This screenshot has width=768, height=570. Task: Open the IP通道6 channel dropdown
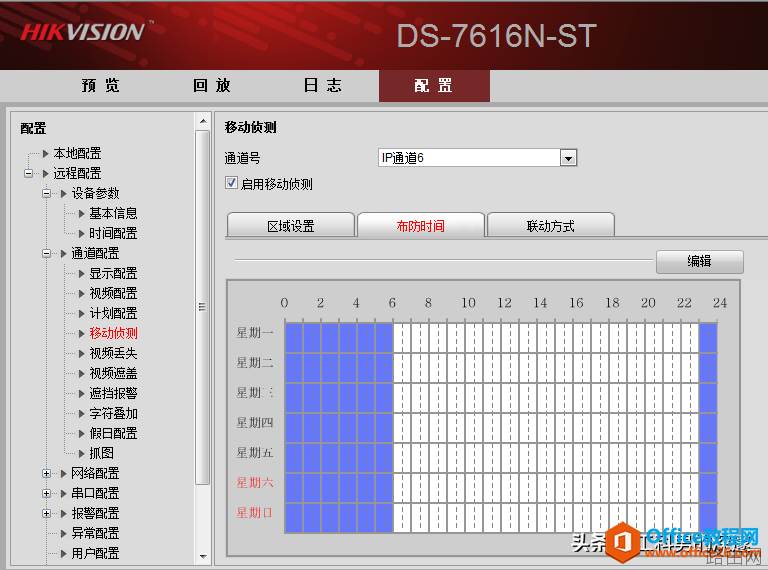coord(568,158)
